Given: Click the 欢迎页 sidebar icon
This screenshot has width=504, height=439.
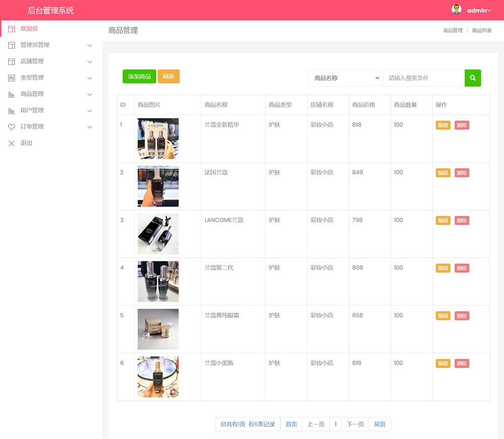Looking at the screenshot, I should [x=12, y=29].
